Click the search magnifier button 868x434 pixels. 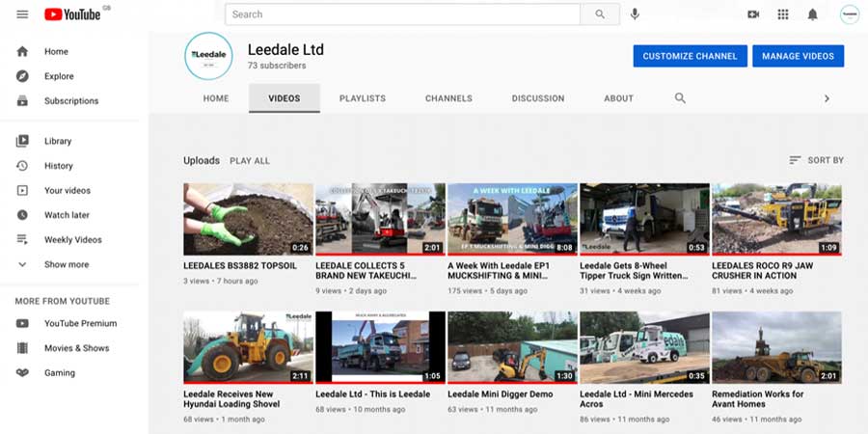pyautogui.click(x=600, y=14)
